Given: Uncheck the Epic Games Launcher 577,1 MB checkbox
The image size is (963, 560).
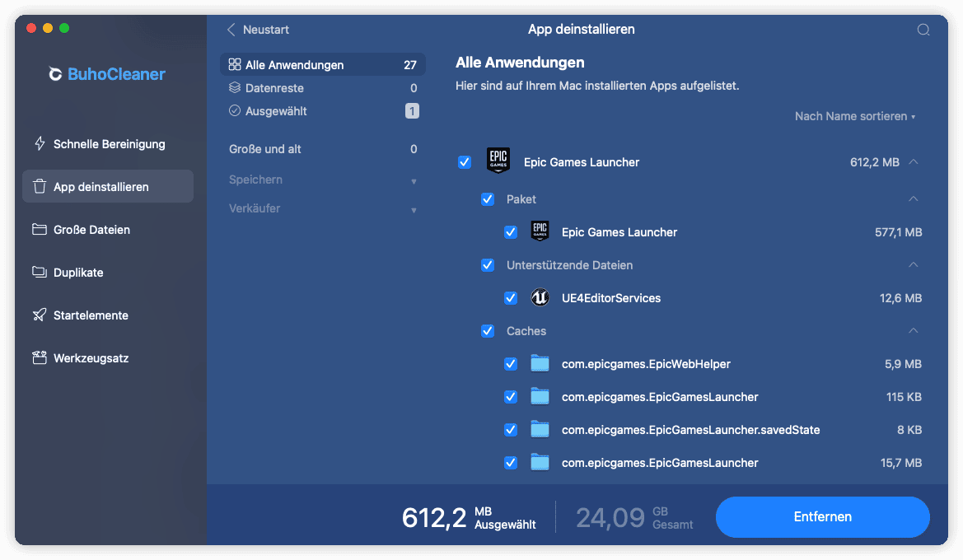Looking at the screenshot, I should [x=511, y=232].
